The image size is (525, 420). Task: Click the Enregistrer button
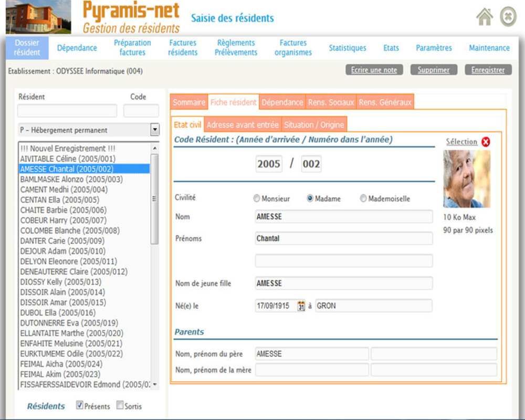488,70
